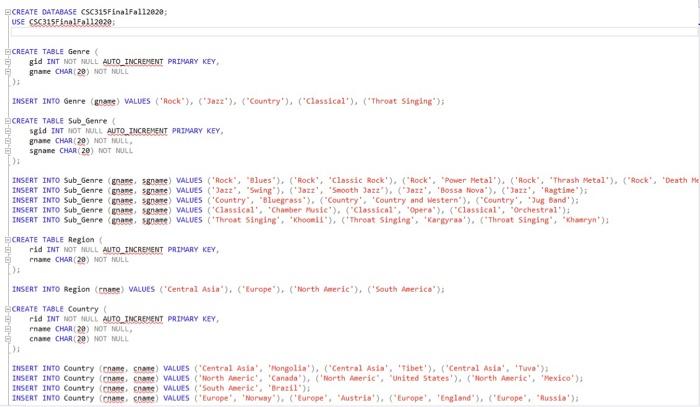
Task: Click the 'gid' column in Genre table
Action: (x=35, y=62)
